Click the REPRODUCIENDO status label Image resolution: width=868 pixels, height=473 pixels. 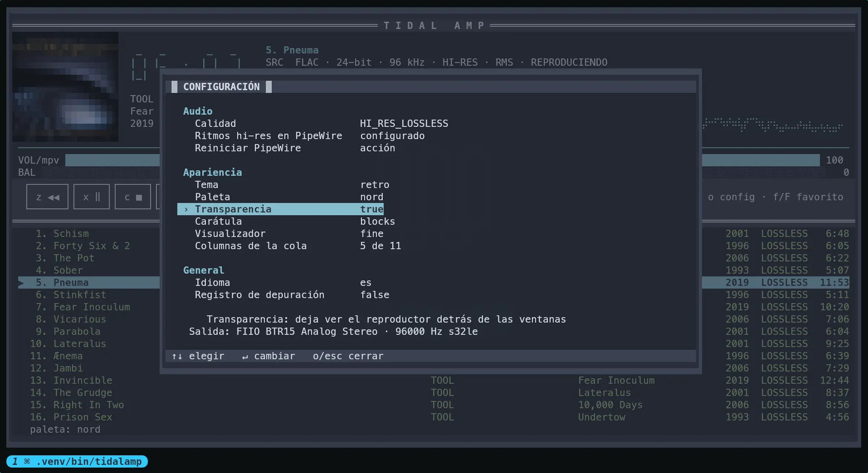569,62
